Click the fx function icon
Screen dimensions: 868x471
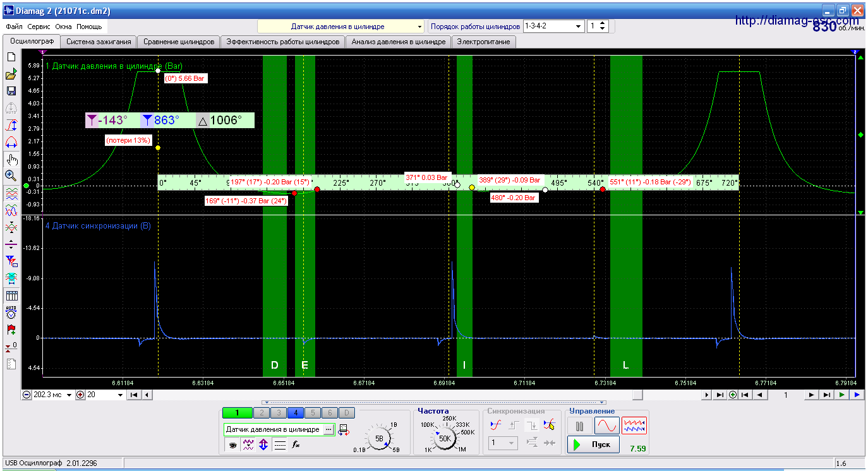point(295,445)
